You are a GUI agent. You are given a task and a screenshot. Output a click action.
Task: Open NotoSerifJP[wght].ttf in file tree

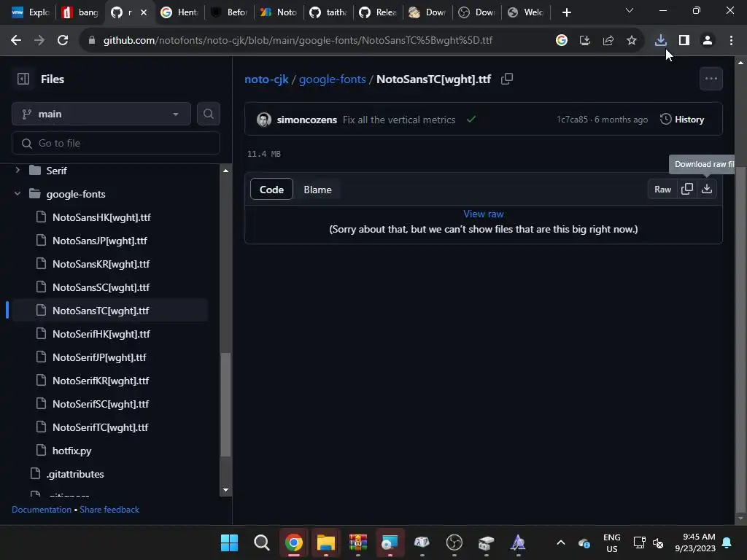[99, 357]
